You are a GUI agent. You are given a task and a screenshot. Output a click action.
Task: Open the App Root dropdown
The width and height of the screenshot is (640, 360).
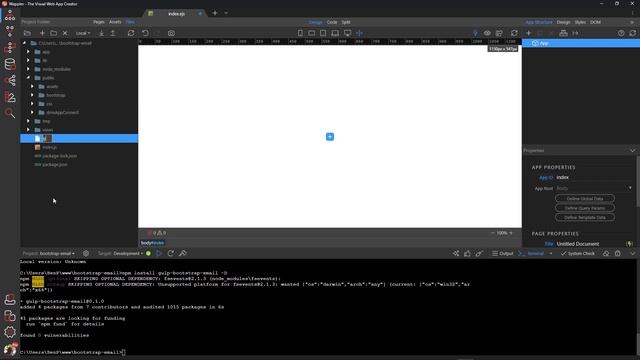[594, 188]
